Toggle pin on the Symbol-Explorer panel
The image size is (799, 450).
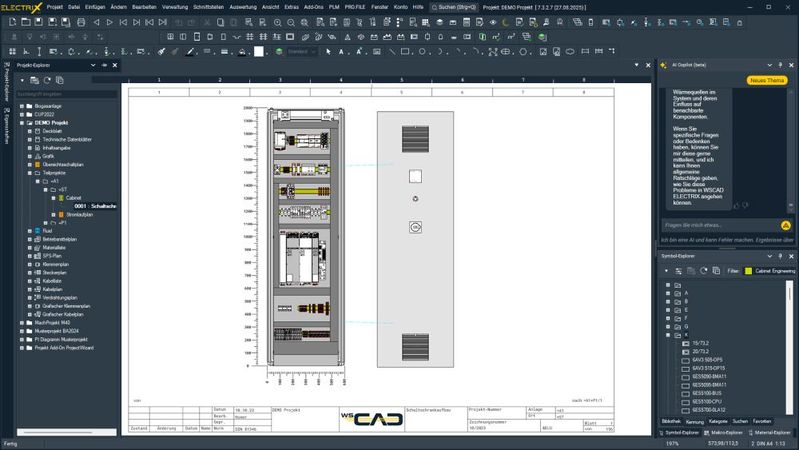pos(781,256)
